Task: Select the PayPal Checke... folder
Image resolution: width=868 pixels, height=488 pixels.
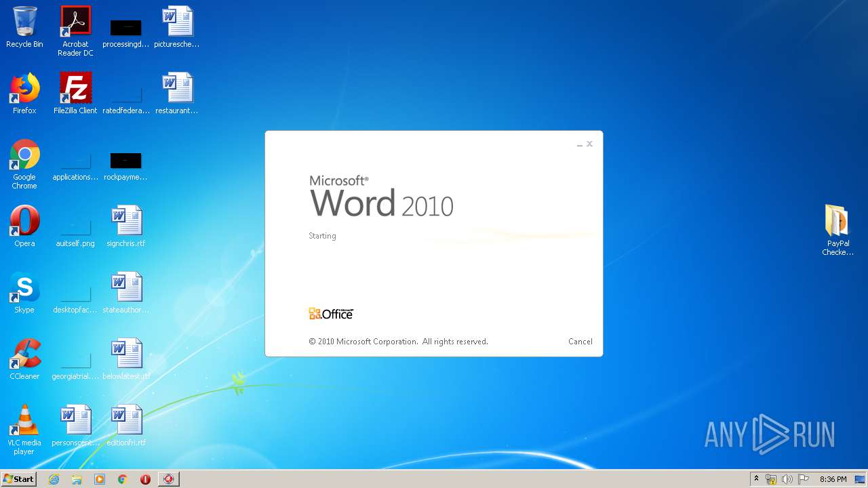Action: click(837, 230)
